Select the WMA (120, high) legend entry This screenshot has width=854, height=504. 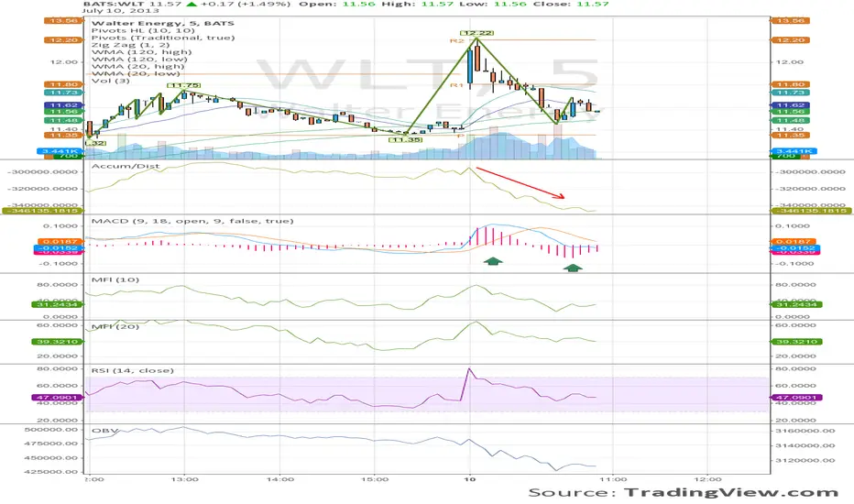pos(142,51)
